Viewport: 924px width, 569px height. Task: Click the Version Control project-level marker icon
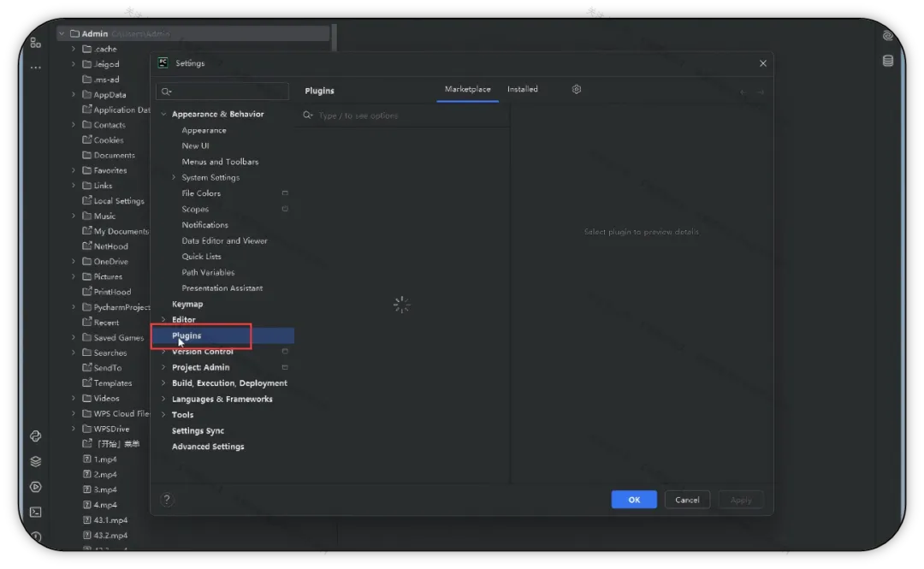pyautogui.click(x=285, y=352)
